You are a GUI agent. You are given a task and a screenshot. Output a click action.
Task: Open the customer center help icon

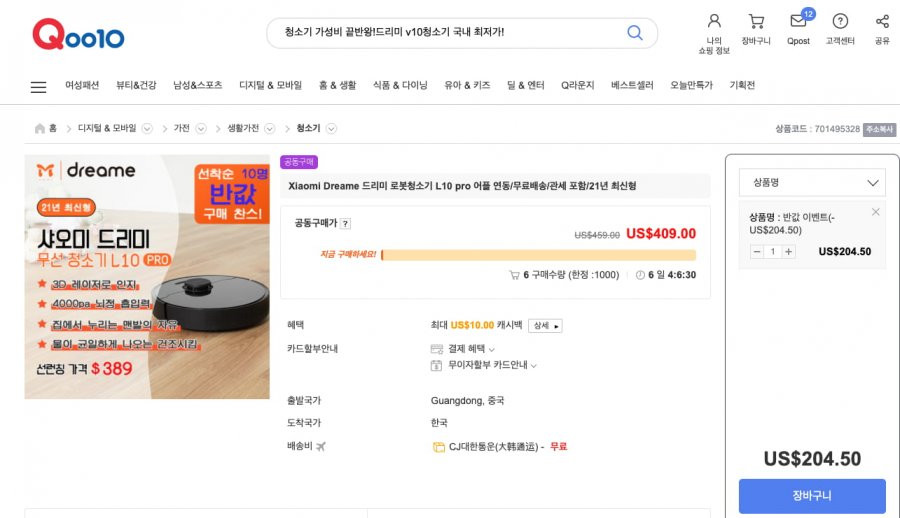[840, 21]
